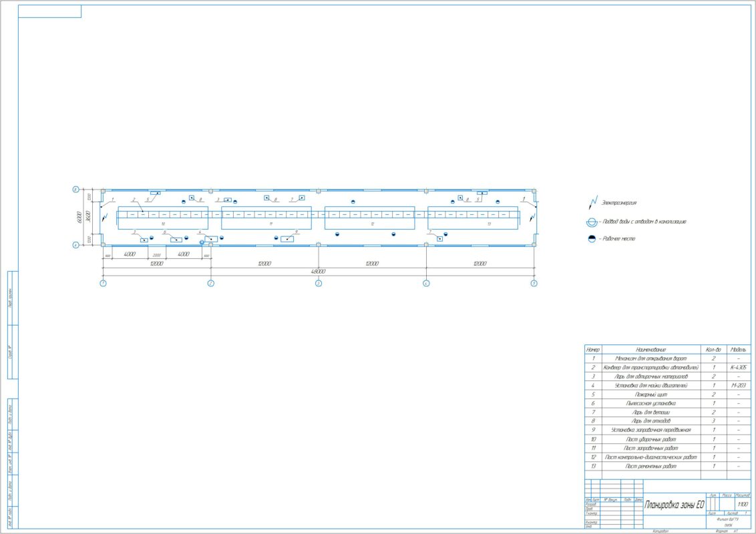Screen dimensions: 756x534
Task: Click the drawing title 'Планировка зоны ЕО'
Action: click(674, 505)
